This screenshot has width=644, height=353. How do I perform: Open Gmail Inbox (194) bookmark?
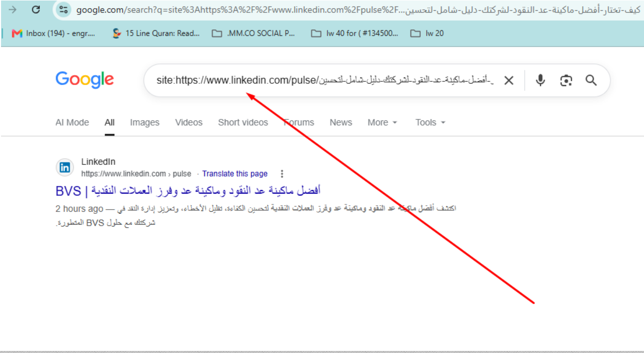pos(54,33)
